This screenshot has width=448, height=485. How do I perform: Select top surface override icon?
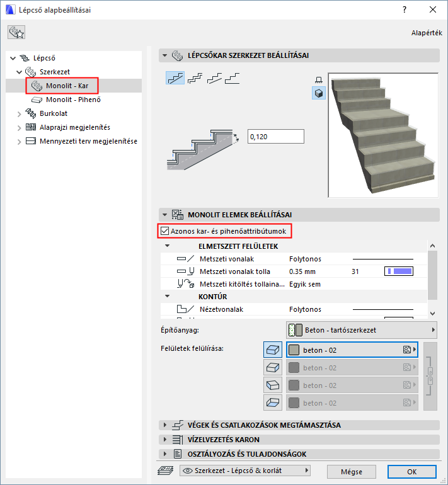[273, 350]
